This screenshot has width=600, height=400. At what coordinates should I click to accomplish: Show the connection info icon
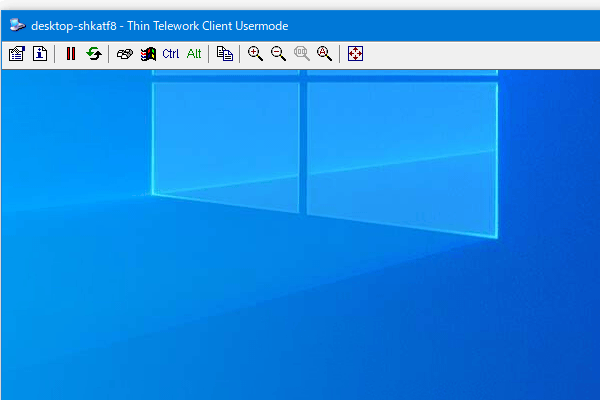(40, 54)
